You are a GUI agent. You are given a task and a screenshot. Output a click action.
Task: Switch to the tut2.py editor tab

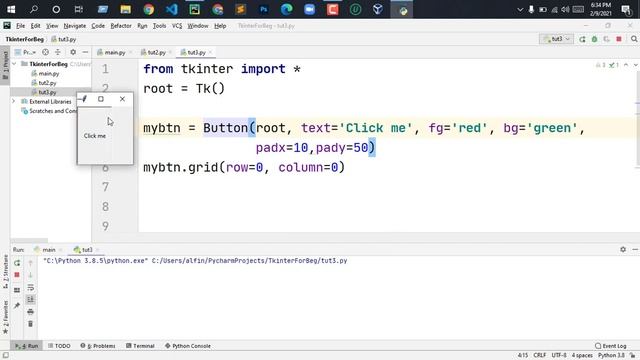156,52
